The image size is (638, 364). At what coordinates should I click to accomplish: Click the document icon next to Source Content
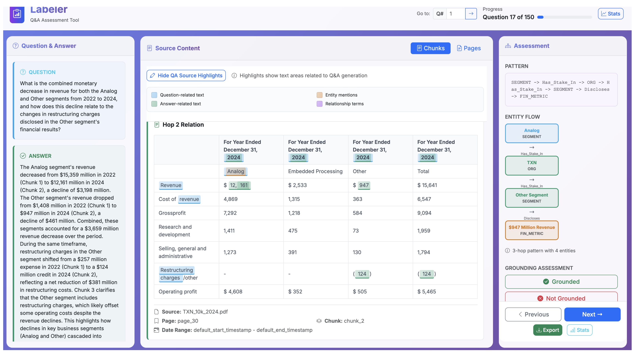click(150, 48)
